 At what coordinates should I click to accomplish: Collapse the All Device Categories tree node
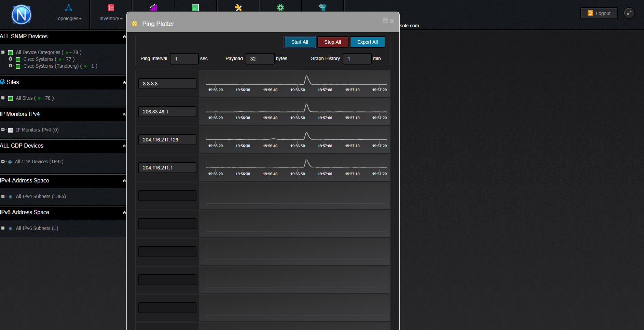(x=3, y=52)
